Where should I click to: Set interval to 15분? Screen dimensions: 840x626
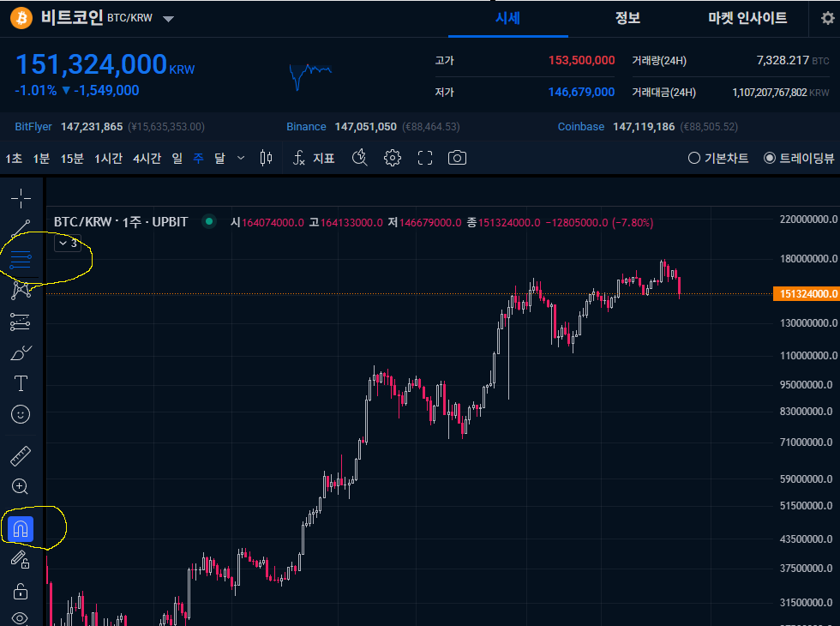pyautogui.click(x=72, y=158)
